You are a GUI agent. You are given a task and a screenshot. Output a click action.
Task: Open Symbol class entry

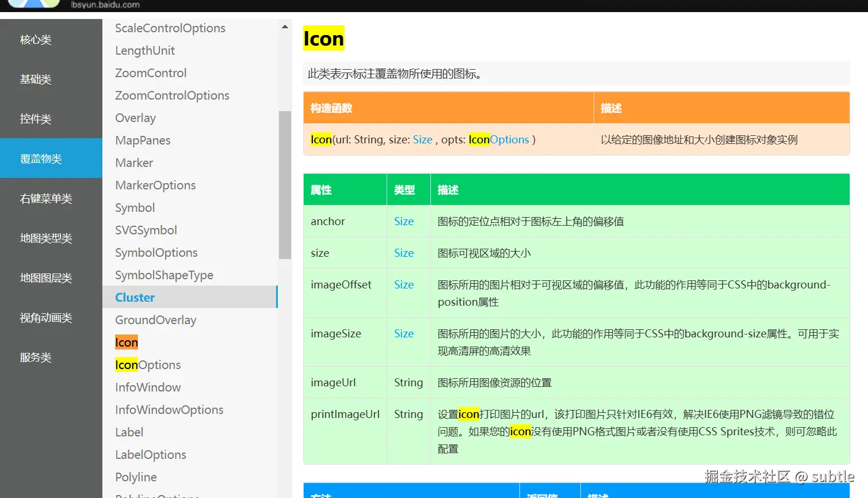click(135, 208)
